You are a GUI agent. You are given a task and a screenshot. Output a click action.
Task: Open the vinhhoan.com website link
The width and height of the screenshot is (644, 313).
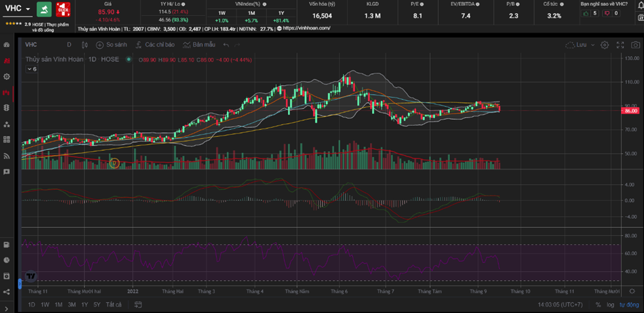pyautogui.click(x=306, y=28)
